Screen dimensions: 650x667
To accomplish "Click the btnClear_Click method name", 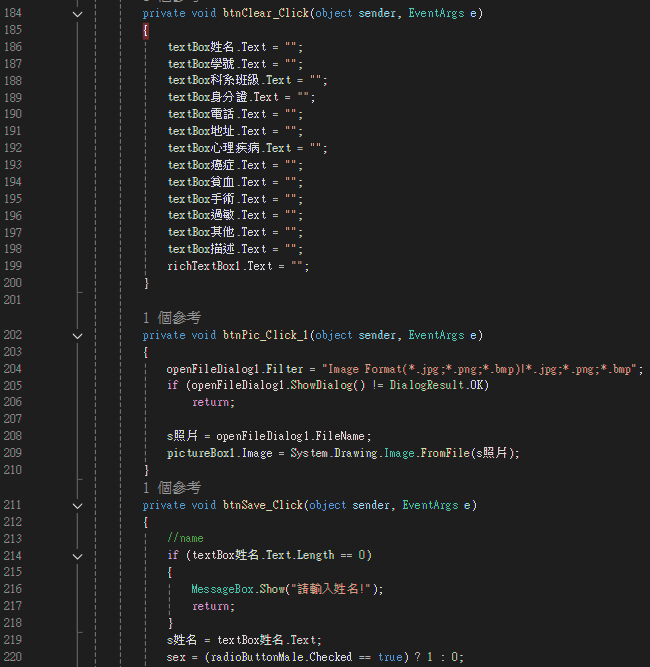I will [266, 13].
